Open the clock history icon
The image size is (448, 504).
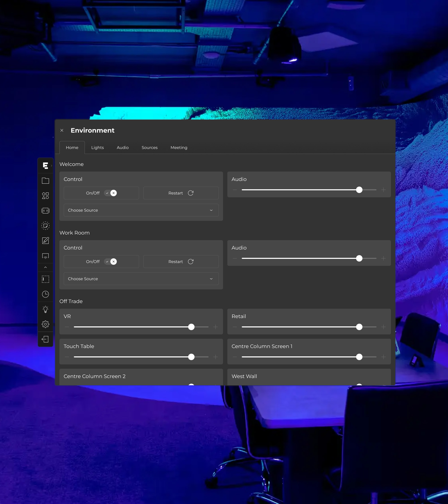45,294
